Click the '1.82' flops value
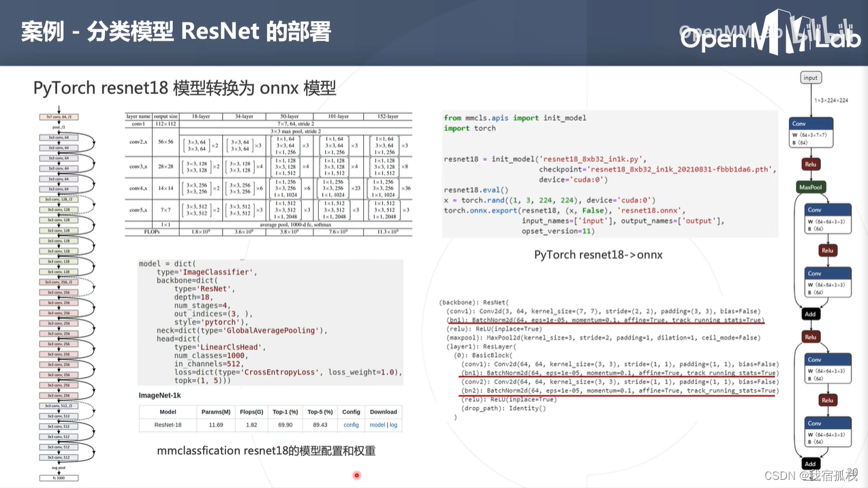Image resolution: width=868 pixels, height=488 pixels. pyautogui.click(x=251, y=425)
